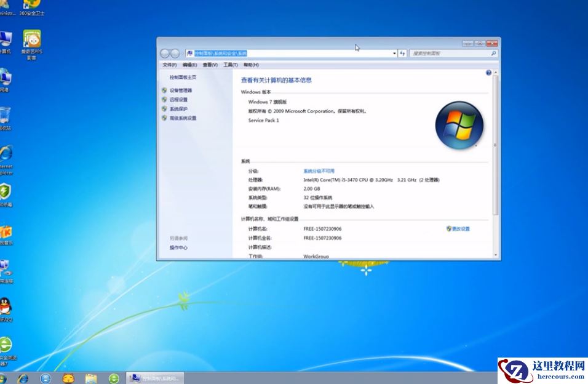Screen dimensions: 588x384
Task: Select the 爱奇艺PPS影音 desktop icon
Action: [x=32, y=45]
